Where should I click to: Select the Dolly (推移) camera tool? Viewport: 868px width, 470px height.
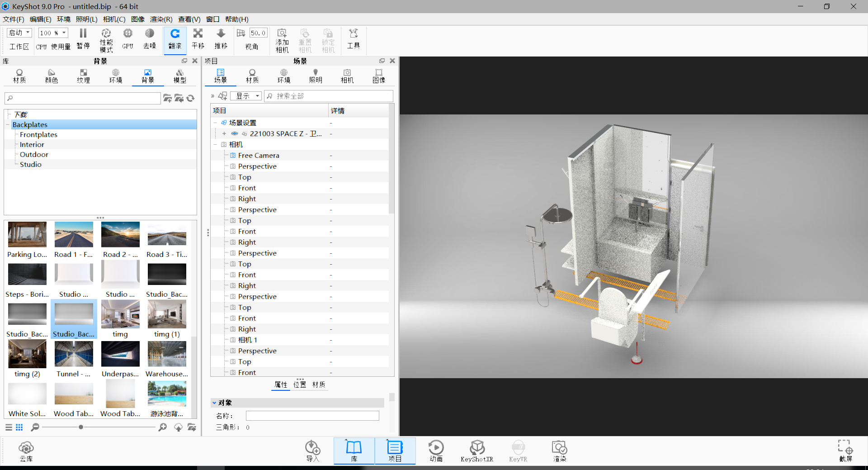click(x=221, y=39)
